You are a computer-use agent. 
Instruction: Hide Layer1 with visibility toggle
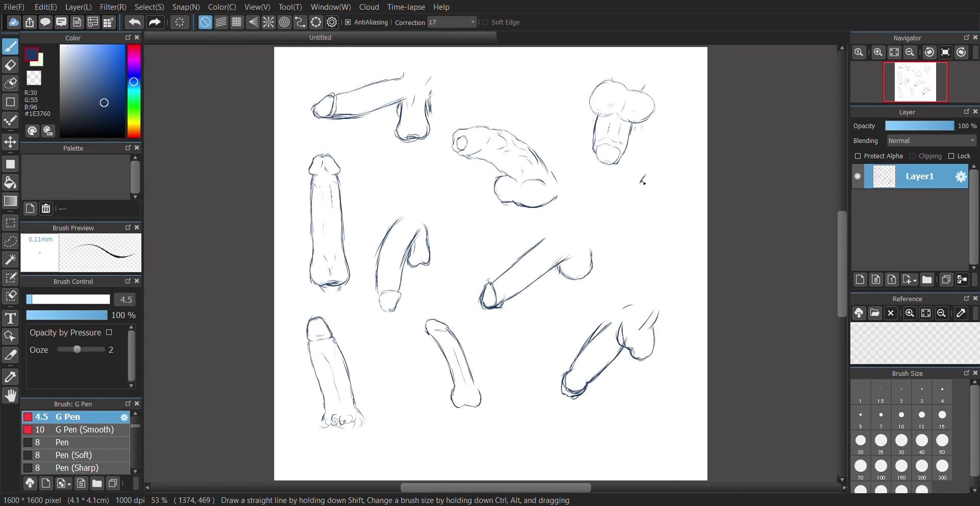tap(857, 176)
